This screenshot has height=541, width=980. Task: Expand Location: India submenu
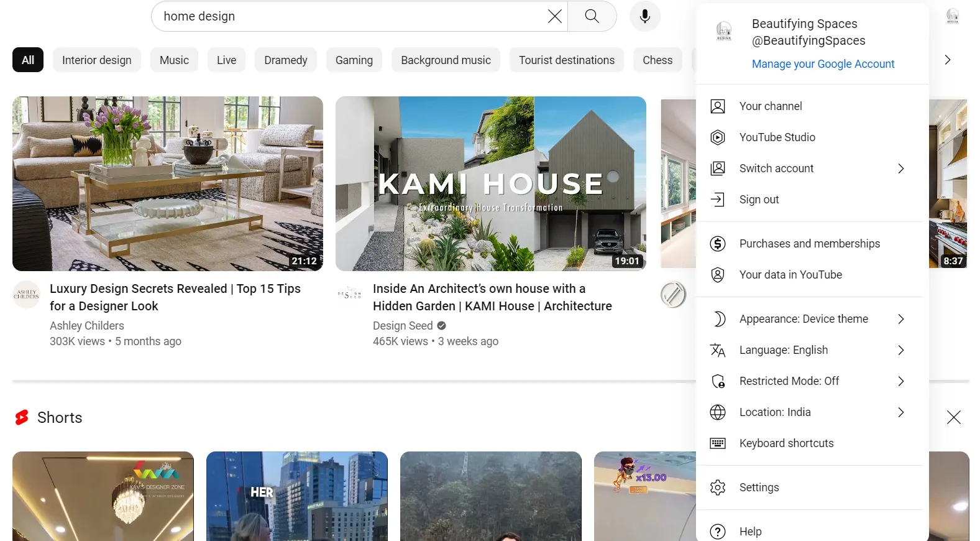click(900, 412)
